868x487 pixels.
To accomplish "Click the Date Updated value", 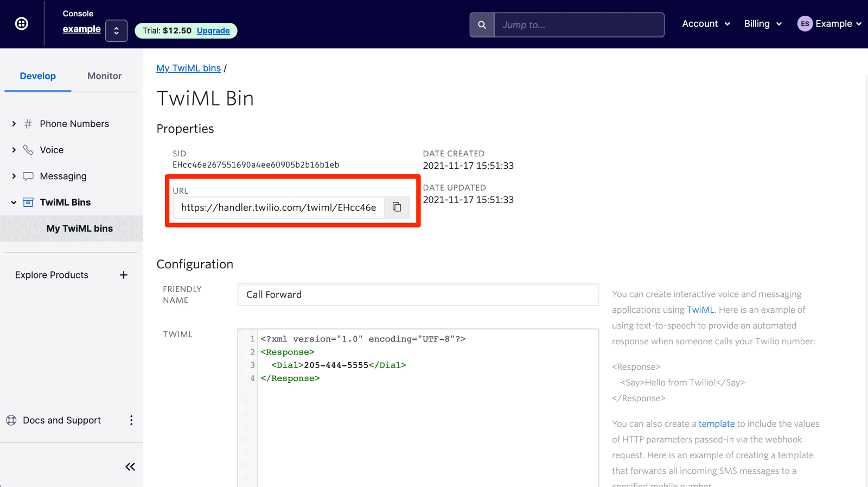I will point(468,199).
